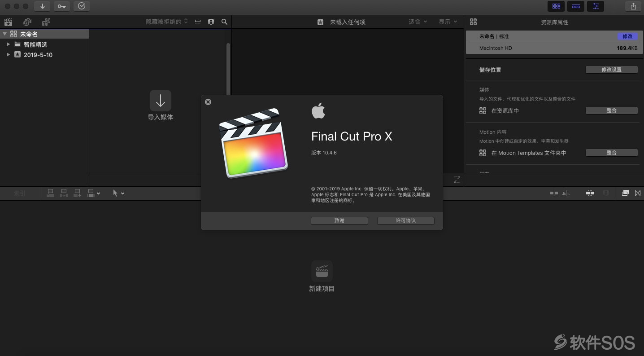Click the share export icon

633,6
